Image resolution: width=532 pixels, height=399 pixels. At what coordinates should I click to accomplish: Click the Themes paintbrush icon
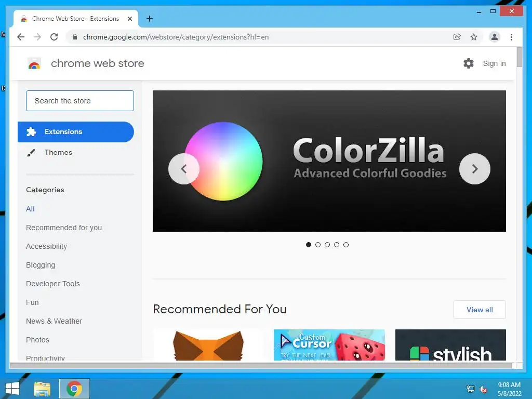[31, 153]
